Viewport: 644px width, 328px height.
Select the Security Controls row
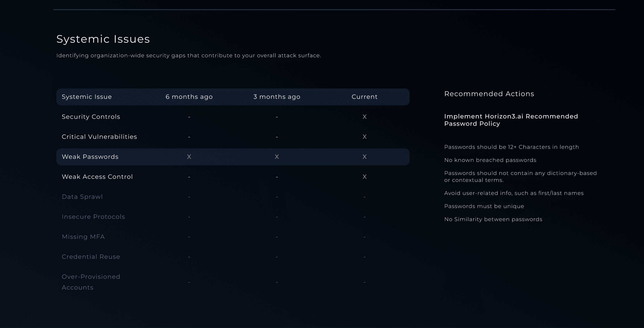pyautogui.click(x=91, y=117)
